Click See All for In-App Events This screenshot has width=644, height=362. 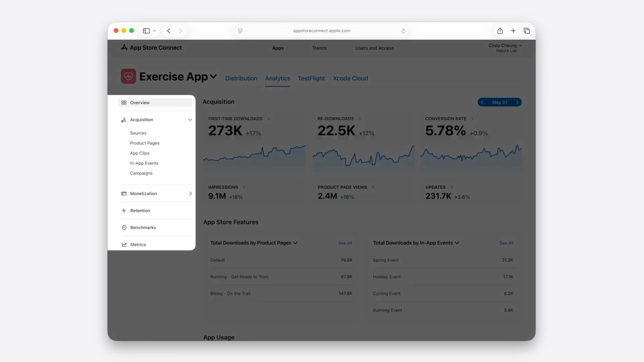pos(506,243)
